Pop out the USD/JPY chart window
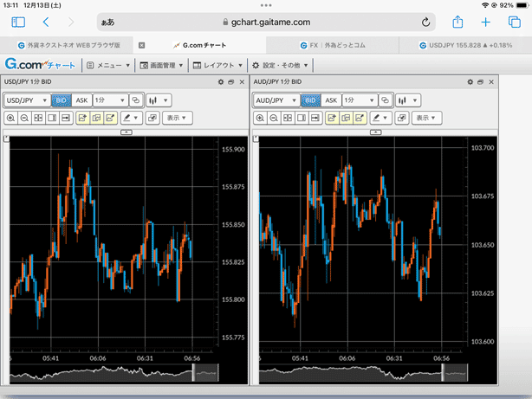 pos(231,82)
